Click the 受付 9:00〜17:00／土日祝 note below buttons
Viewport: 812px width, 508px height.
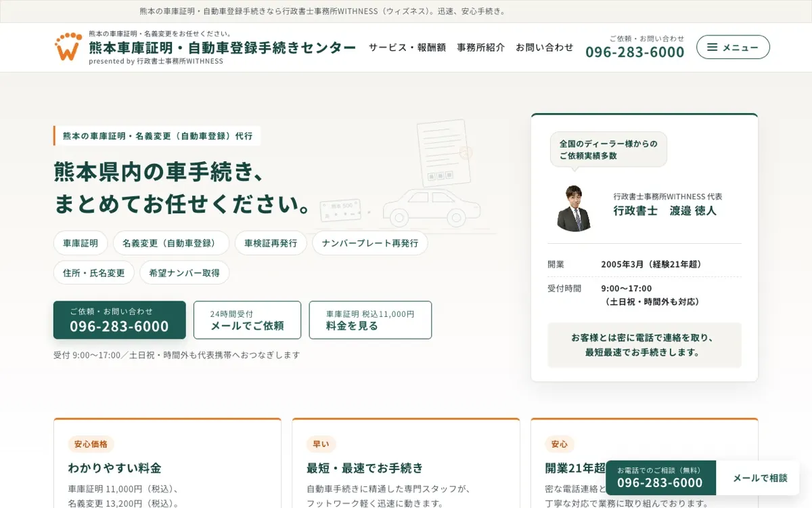177,355
